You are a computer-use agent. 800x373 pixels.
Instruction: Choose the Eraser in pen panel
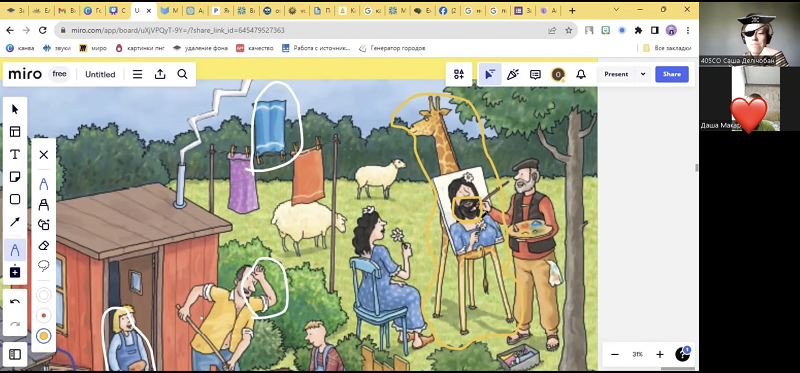point(44,245)
